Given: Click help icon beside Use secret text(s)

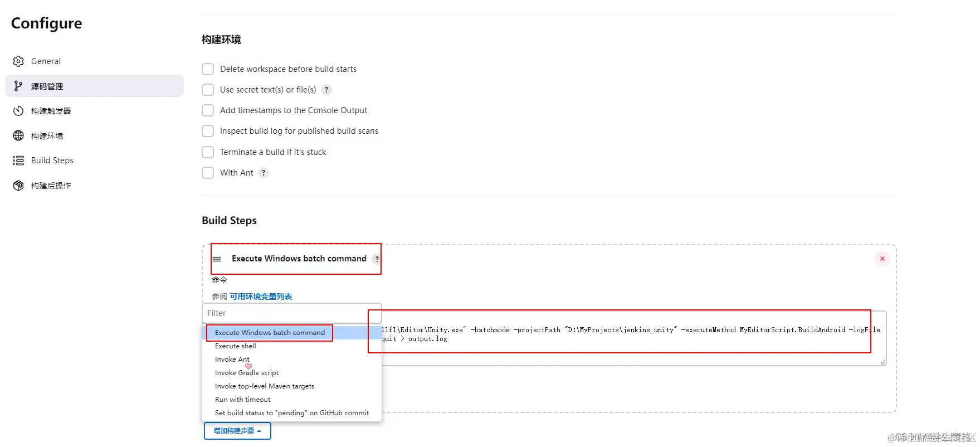Looking at the screenshot, I should (x=326, y=90).
